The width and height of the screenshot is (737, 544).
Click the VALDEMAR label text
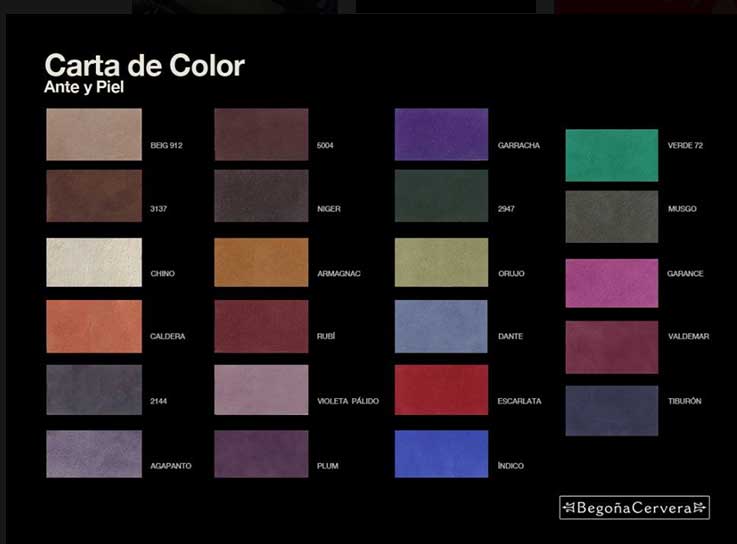tap(689, 336)
